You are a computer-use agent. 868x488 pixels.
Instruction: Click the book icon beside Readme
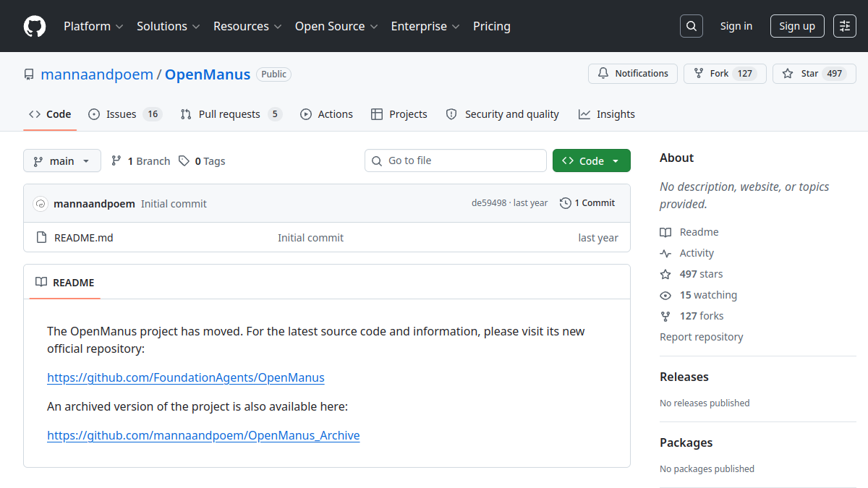(x=665, y=232)
